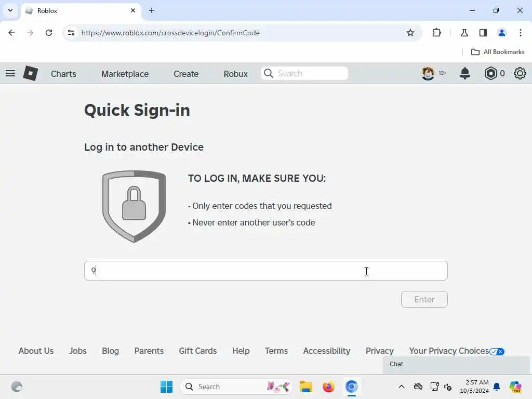The height and width of the screenshot is (399, 532).
Task: Open the Robux balance icon
Action: pyautogui.click(x=490, y=73)
